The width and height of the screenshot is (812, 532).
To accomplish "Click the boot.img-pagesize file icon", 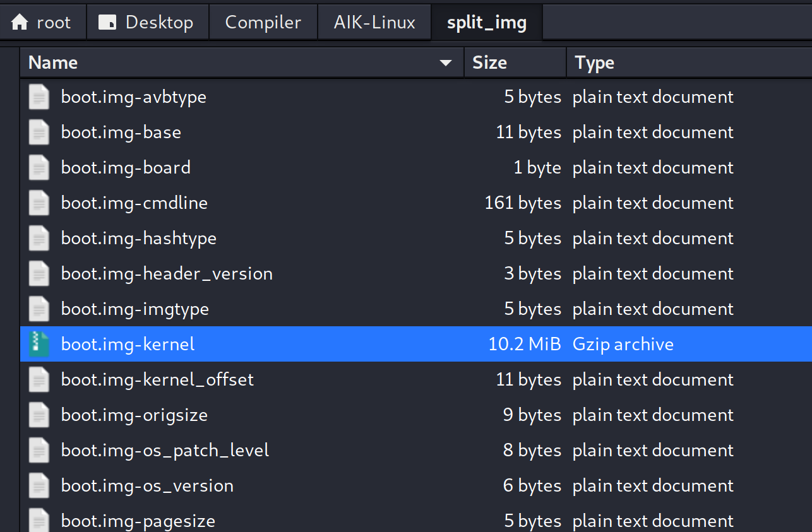I will 39,520.
